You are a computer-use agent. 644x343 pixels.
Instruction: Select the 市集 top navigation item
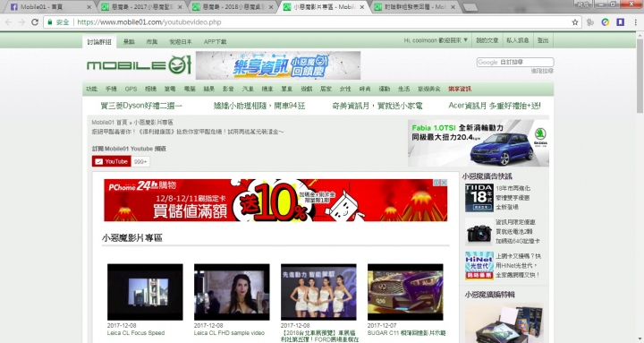tap(152, 41)
